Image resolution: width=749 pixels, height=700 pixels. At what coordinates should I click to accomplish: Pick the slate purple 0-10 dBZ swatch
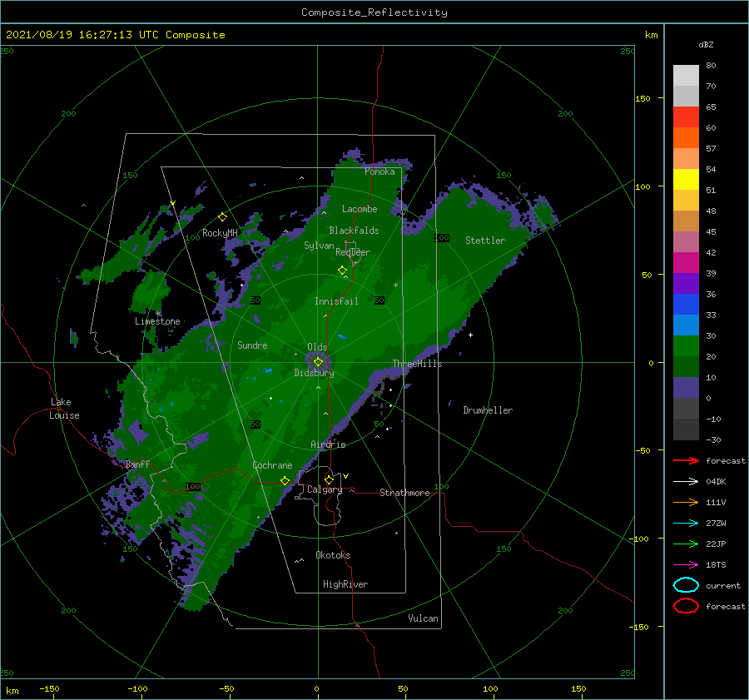(686, 387)
